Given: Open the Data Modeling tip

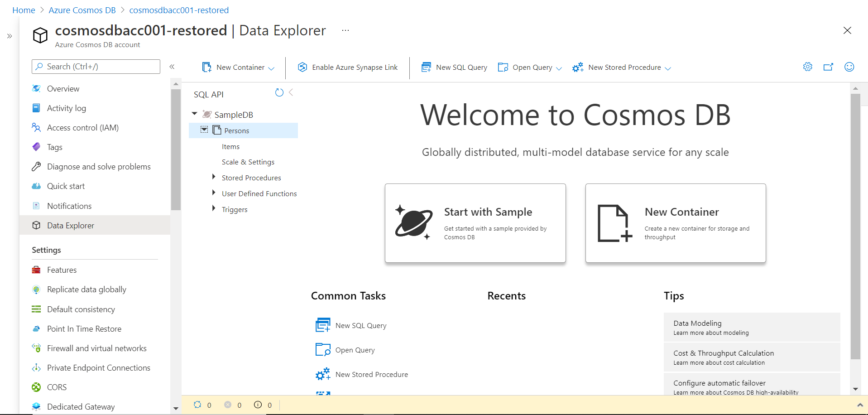Looking at the screenshot, I should pos(752,327).
